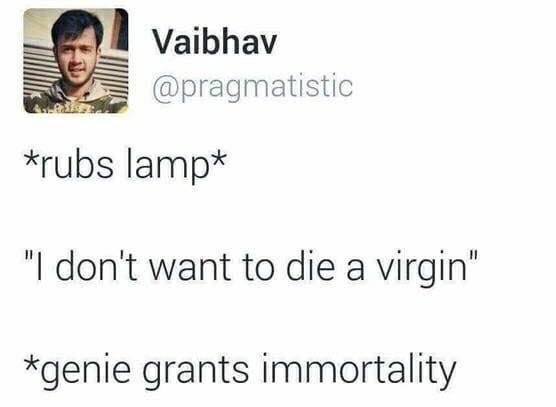Screen dimensions: 556x407
Task: Click the asterisk before "rubs"
Action: [x=31, y=158]
